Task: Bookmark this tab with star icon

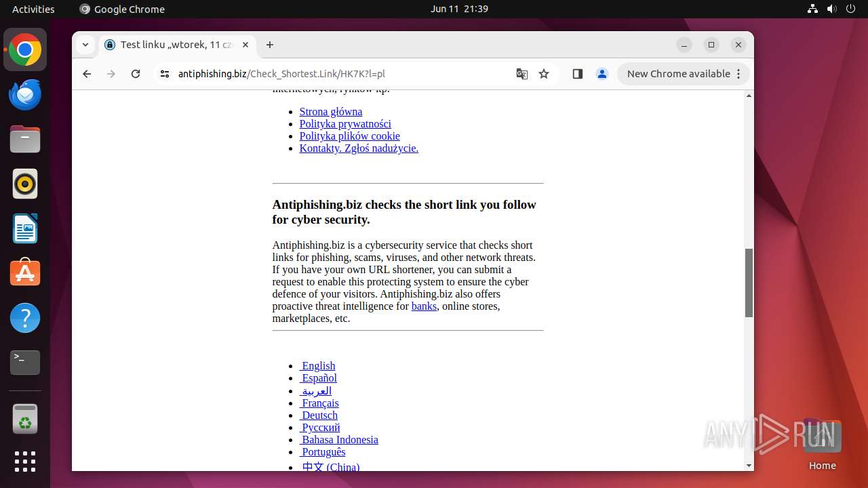Action: click(x=544, y=74)
